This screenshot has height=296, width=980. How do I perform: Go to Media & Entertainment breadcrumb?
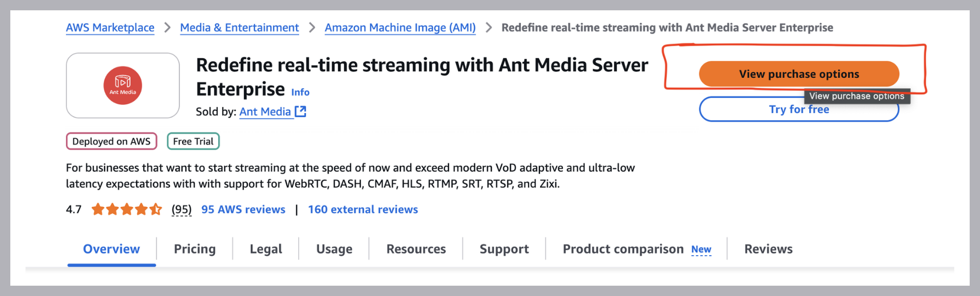(239, 27)
